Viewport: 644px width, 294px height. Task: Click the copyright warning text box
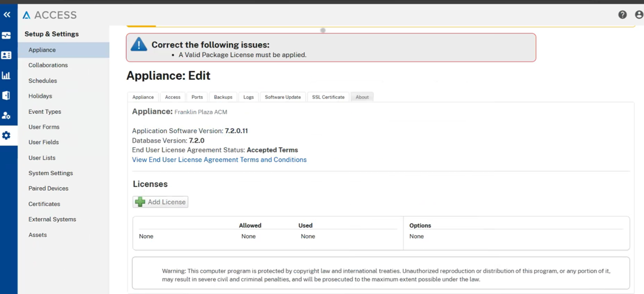click(381, 273)
